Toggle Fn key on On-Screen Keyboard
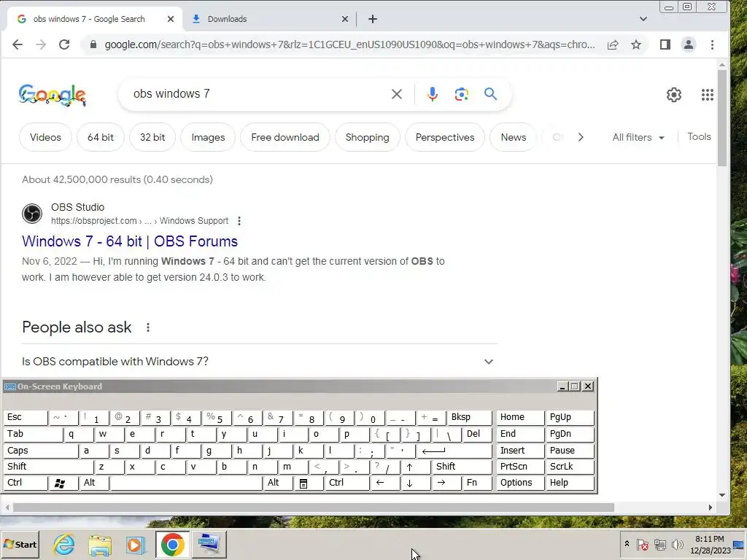Screen dimensions: 747x560 477,483
